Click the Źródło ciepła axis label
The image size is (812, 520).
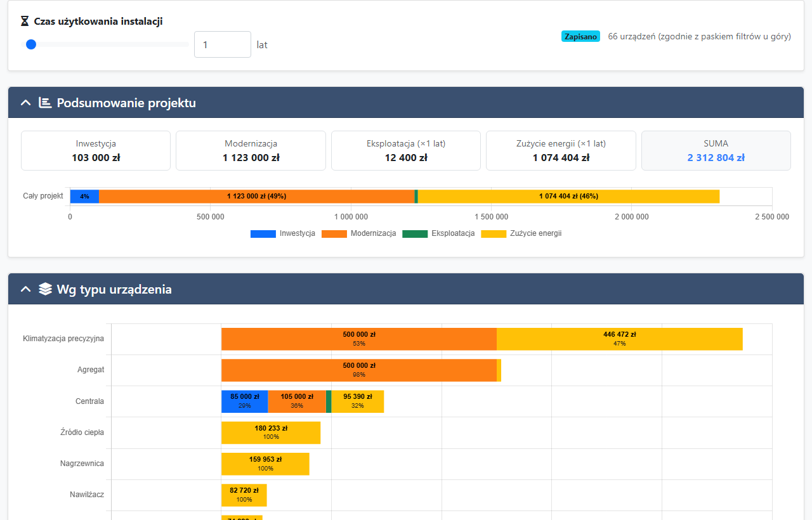click(x=82, y=432)
